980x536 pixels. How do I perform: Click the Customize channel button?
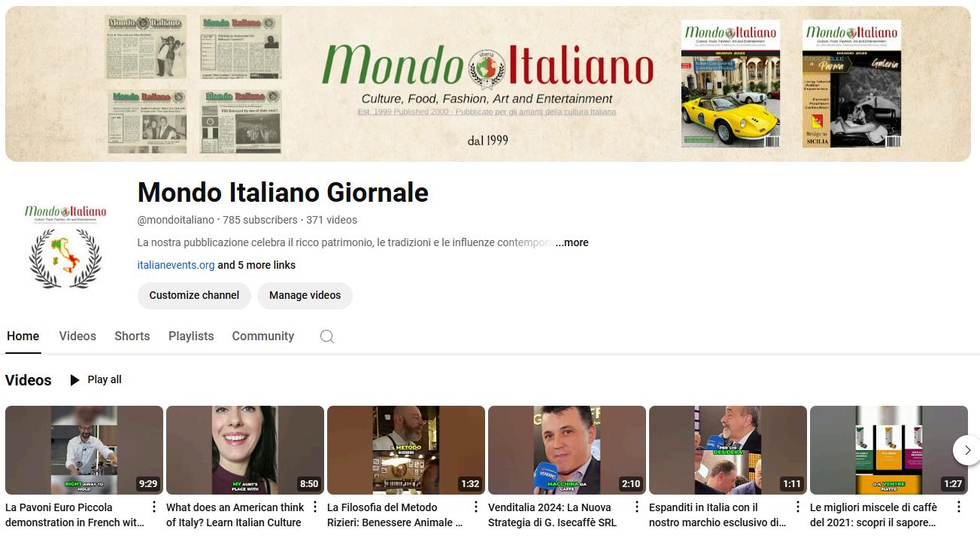pos(194,295)
